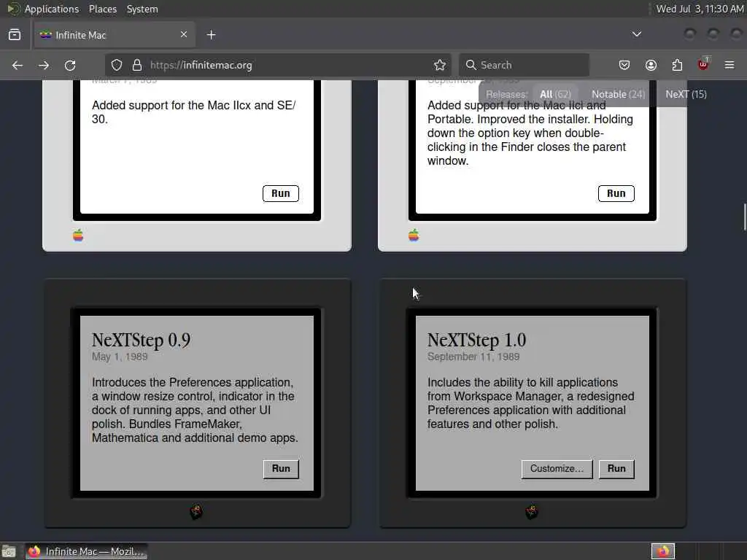Open the recent browsing Firefox View icon
The width and height of the screenshot is (747, 560).
click(15, 35)
